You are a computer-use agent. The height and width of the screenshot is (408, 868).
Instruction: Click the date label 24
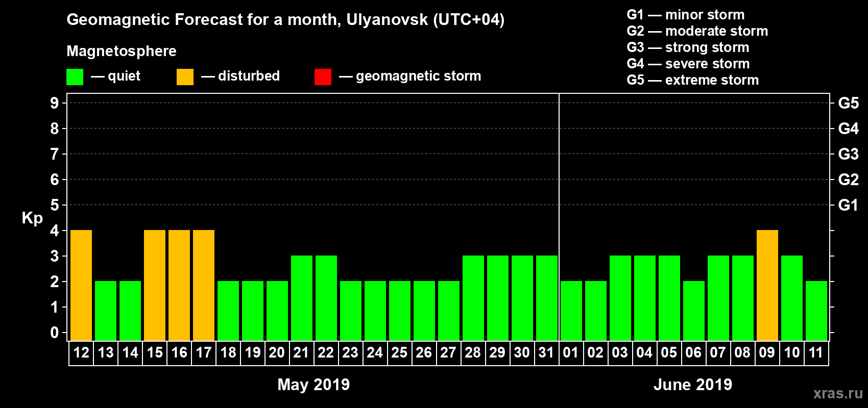point(375,352)
